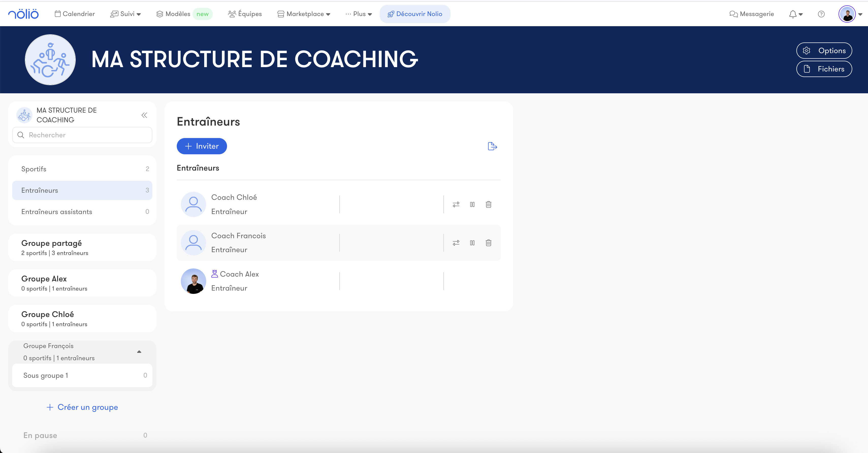Collapse the sidebar with the double chevron
Viewport: 868px width, 453px height.
coord(144,115)
